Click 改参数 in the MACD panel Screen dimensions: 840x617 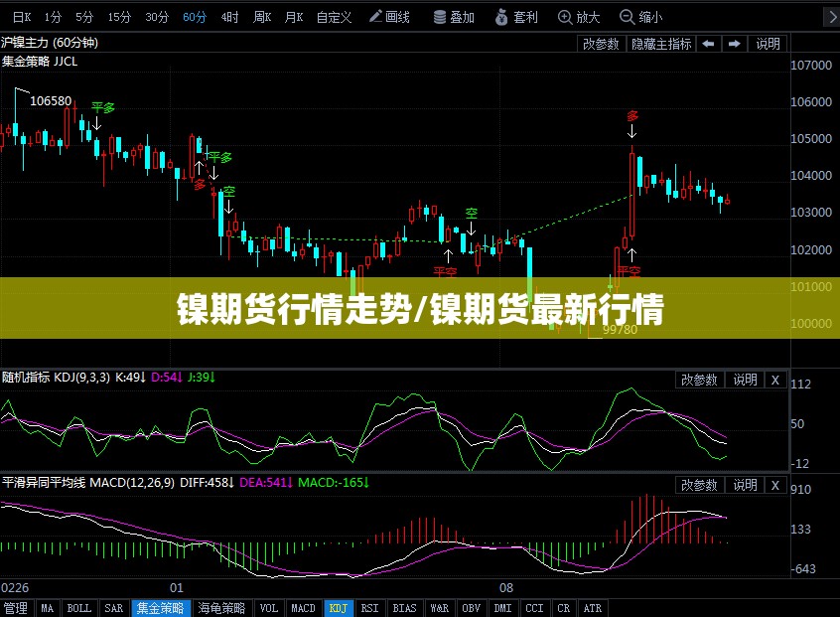tap(699, 485)
